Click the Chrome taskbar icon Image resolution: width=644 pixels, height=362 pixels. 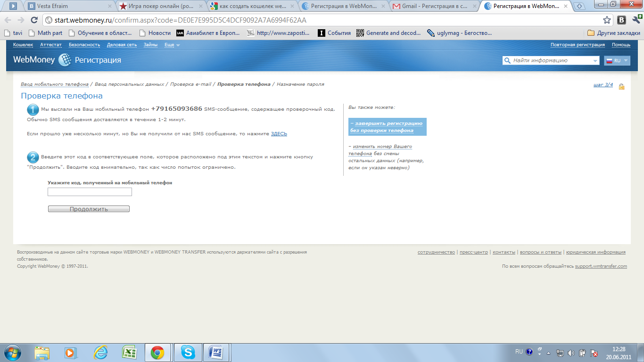[x=157, y=353]
